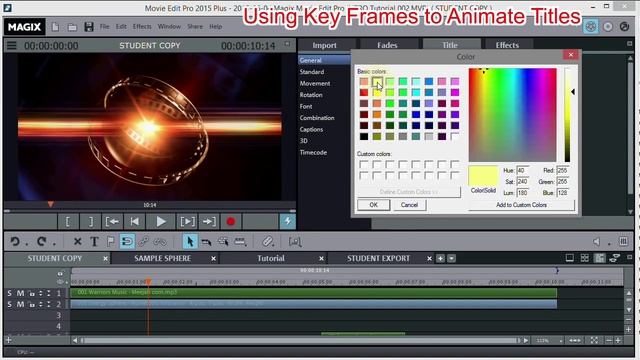Jump to the range start button
The image size is (640, 360).
(112, 222)
